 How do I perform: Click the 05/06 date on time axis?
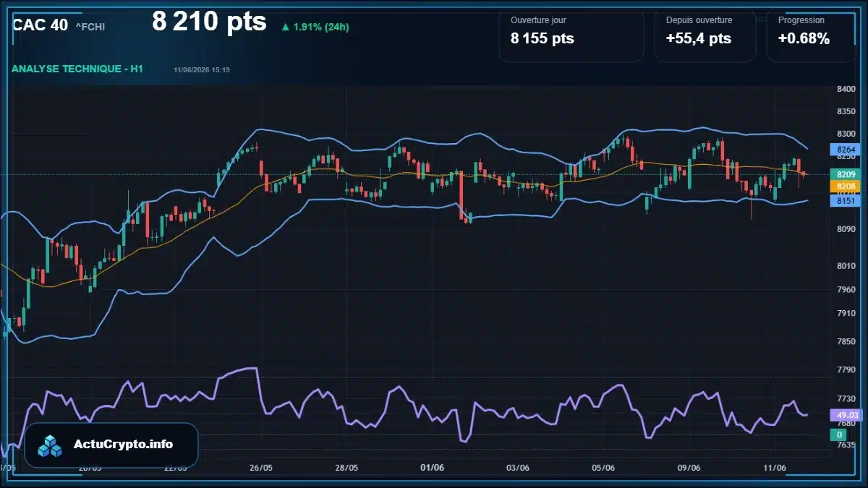coord(603,468)
